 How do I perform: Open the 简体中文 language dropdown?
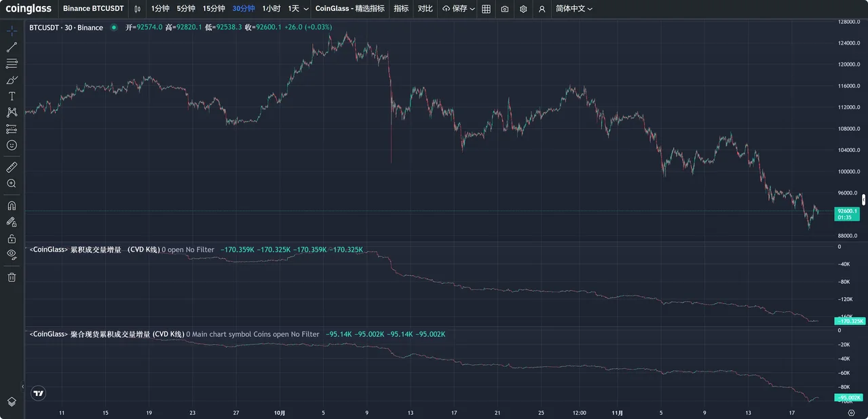point(573,9)
